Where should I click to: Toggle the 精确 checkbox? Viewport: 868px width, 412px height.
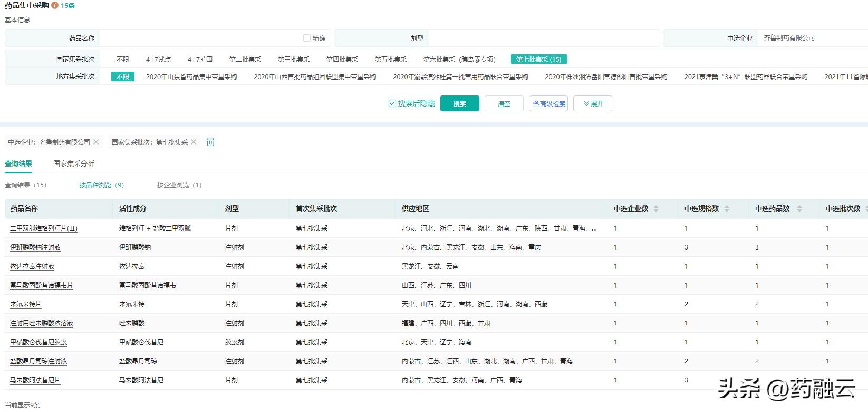[307, 38]
